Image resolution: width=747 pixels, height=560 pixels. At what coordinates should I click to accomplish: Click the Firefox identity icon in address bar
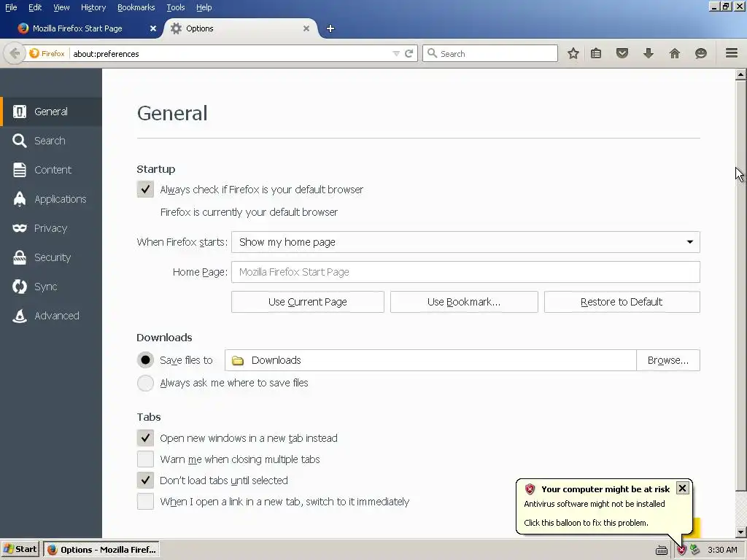point(47,53)
